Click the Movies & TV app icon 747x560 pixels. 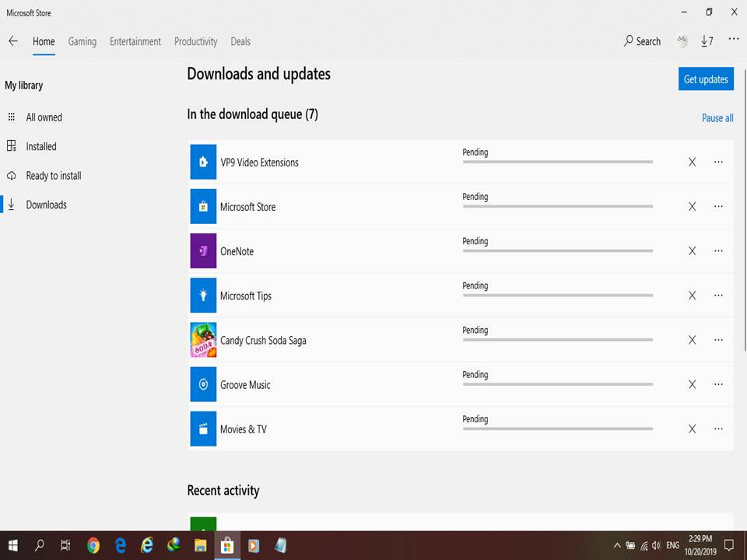point(203,429)
